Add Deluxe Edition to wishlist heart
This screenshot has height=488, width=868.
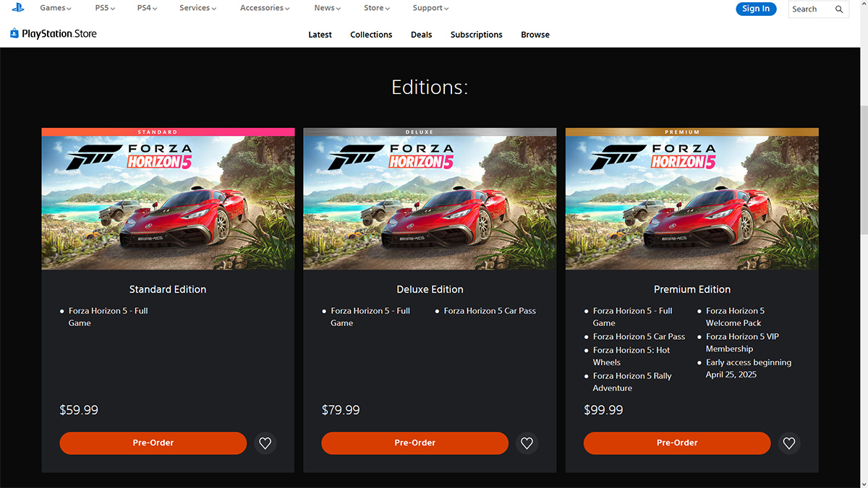(x=527, y=443)
